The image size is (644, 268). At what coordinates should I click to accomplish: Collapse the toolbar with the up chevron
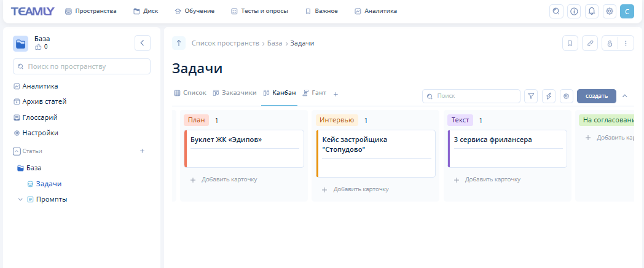tap(625, 96)
